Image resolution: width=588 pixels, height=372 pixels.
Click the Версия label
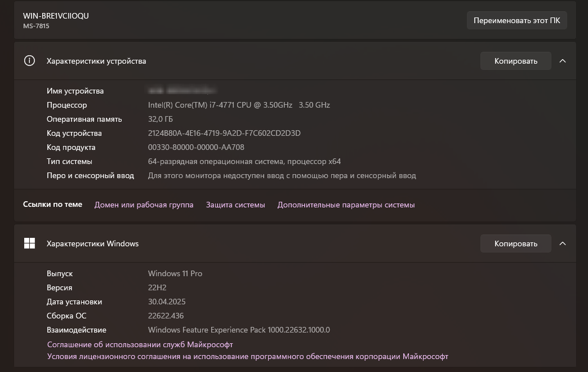(x=59, y=287)
